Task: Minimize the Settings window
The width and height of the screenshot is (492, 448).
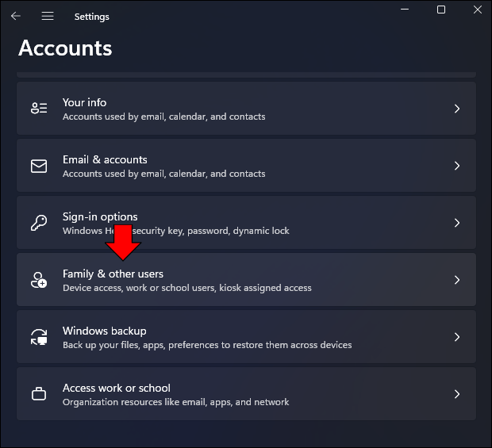Action: [405, 10]
